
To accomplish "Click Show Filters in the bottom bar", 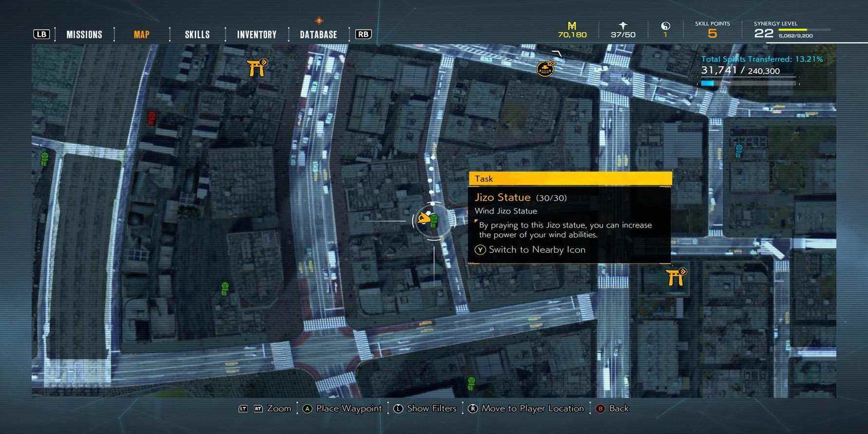I will click(432, 409).
